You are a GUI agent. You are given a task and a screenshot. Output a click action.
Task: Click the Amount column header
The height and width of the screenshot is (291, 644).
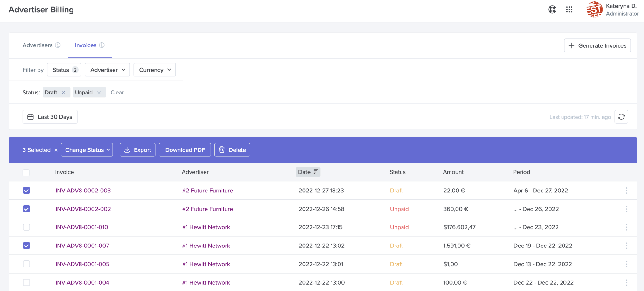click(453, 172)
